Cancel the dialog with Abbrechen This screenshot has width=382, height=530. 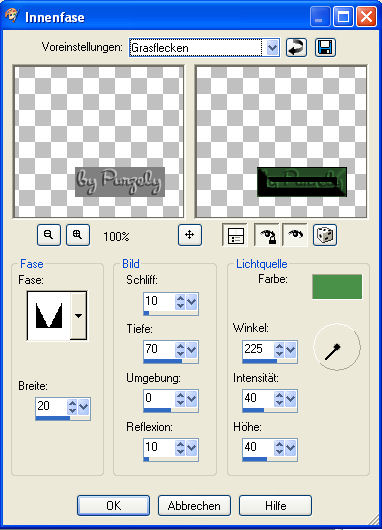pyautogui.click(x=194, y=506)
